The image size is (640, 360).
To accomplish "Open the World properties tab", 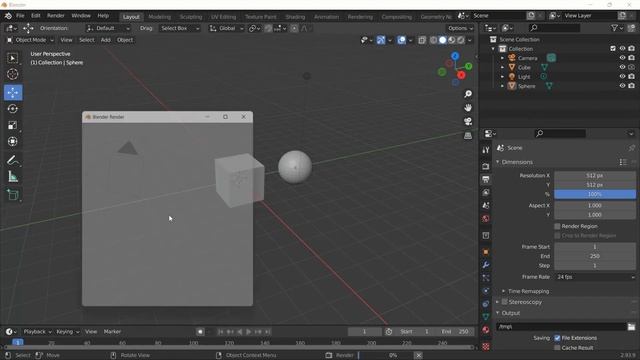I will (486, 219).
